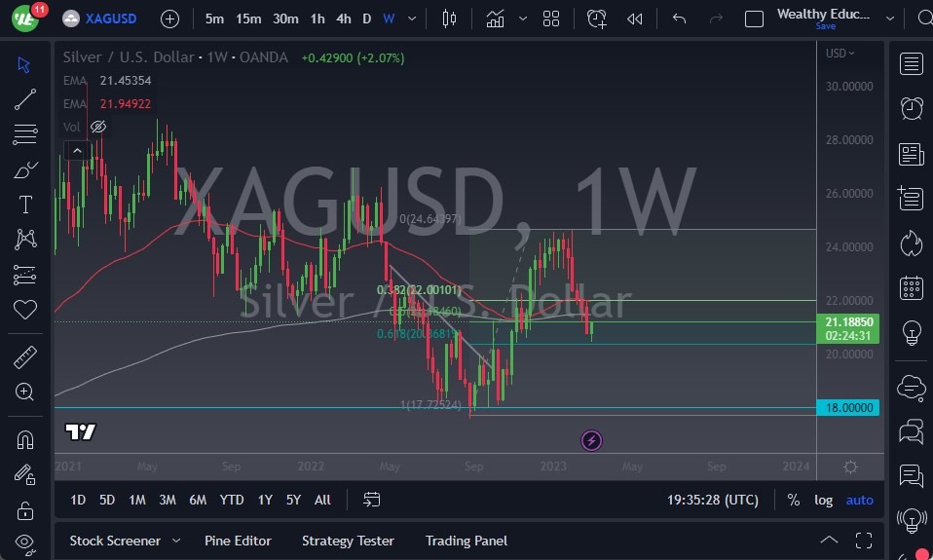Open the economic Calendar panel

coord(911,288)
